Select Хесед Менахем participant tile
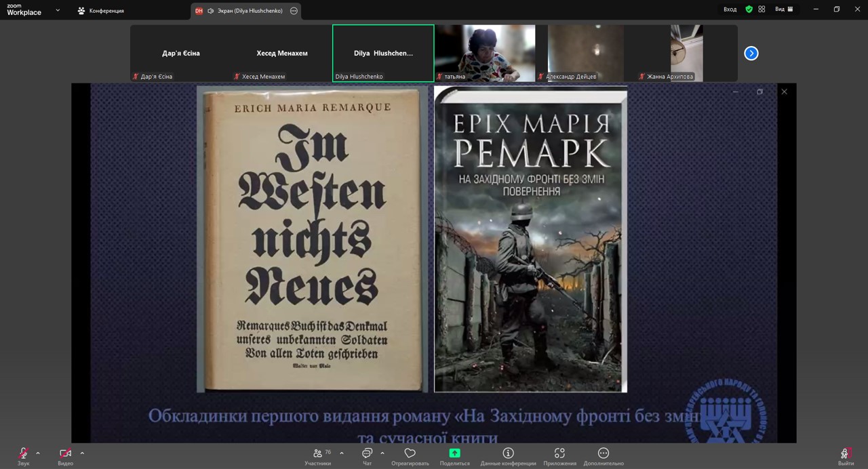The width and height of the screenshot is (868, 469). pyautogui.click(x=281, y=54)
